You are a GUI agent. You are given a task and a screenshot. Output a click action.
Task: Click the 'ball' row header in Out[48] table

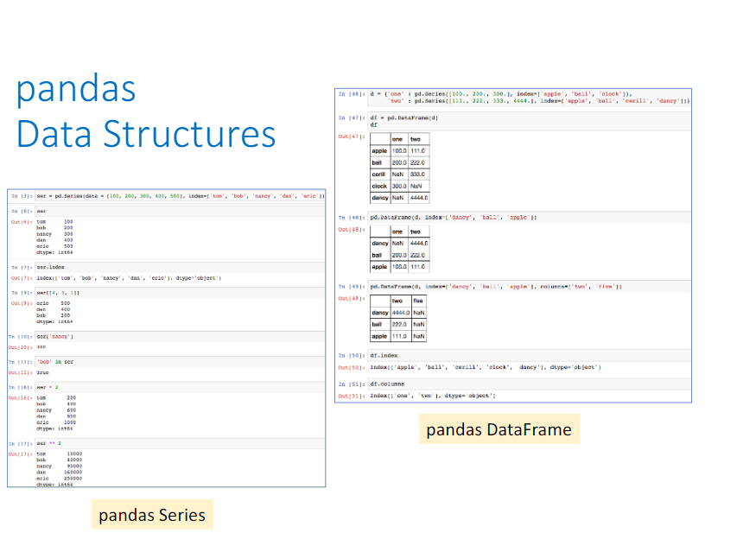point(380,255)
